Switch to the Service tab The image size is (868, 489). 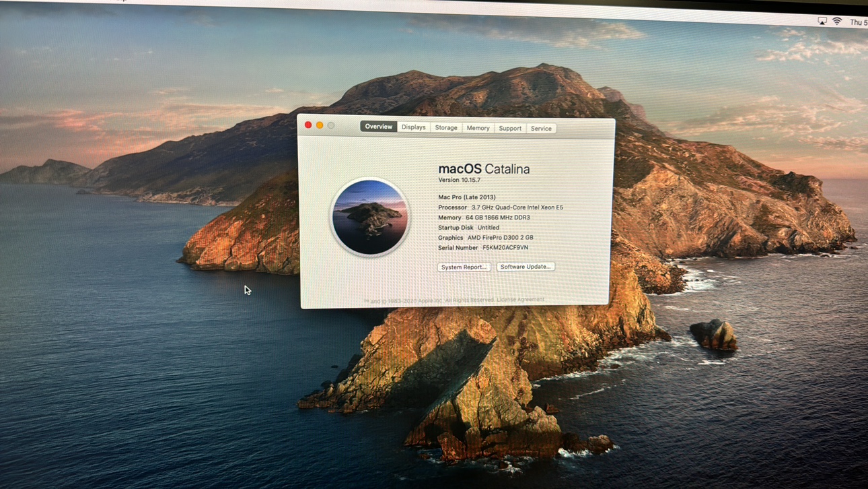(541, 129)
